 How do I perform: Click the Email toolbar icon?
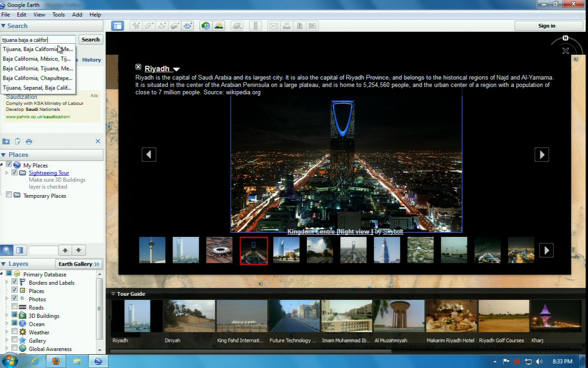point(274,26)
